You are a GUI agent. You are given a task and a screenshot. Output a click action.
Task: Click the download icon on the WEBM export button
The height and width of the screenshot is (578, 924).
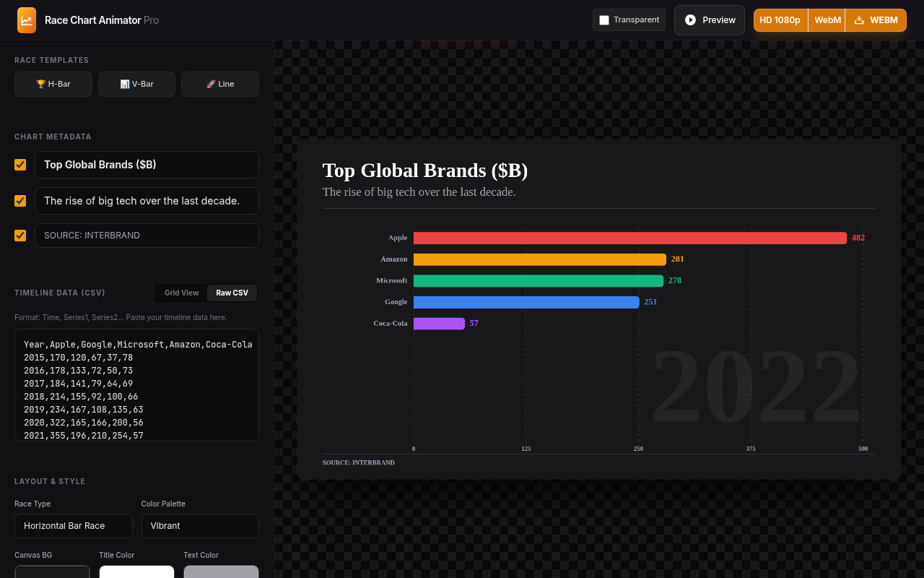pos(859,20)
